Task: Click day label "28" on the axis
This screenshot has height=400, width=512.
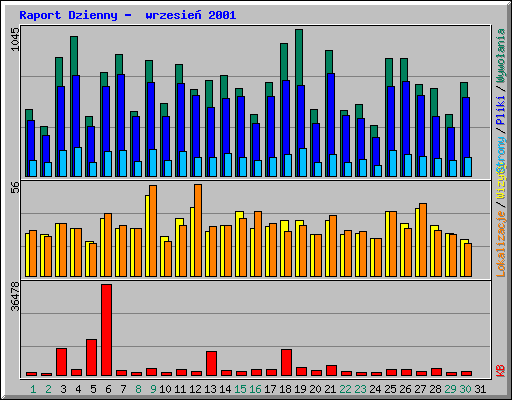Action: click(435, 389)
